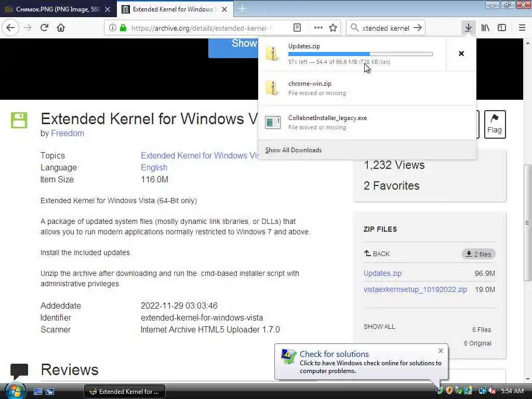Download Updates.zip from ZIP files list
This screenshot has height=399, width=532.
click(x=382, y=273)
